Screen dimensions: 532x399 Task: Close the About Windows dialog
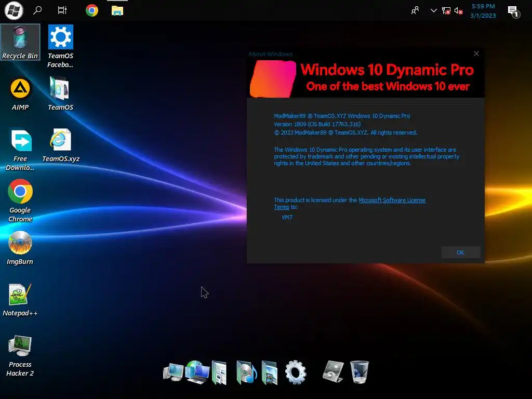click(476, 54)
